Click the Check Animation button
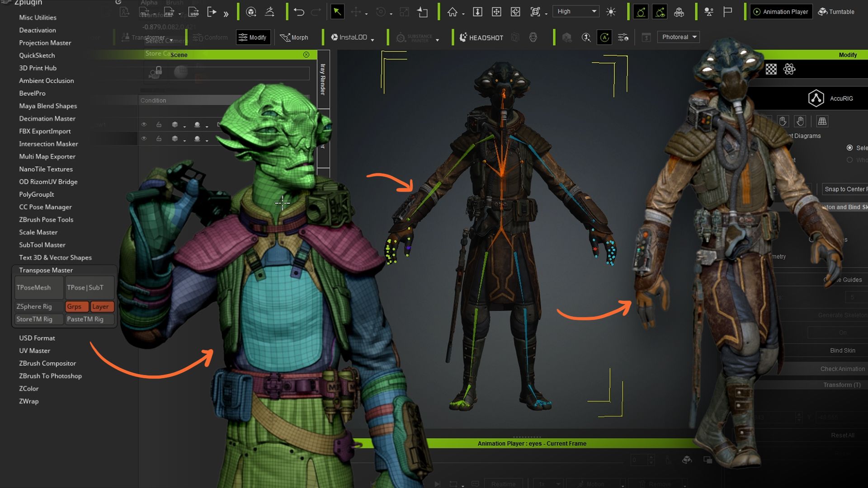Viewport: 868px width, 488px height. tap(843, 369)
